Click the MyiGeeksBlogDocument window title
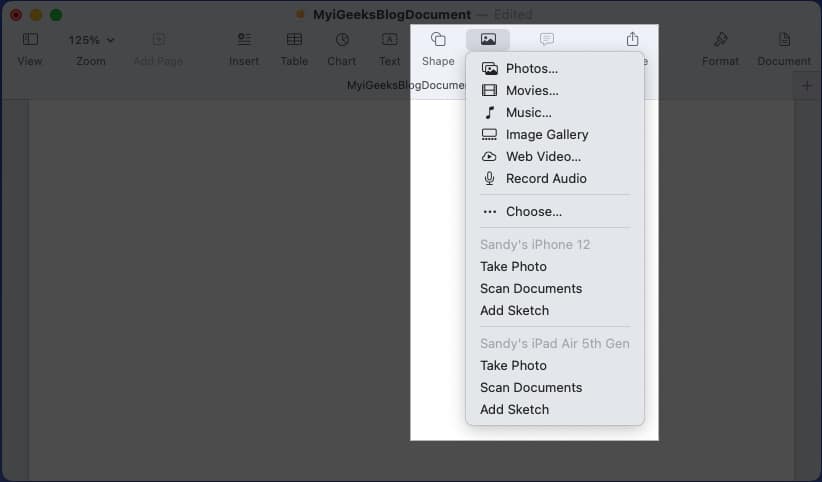Viewport: 822px width, 482px height. (x=392, y=15)
